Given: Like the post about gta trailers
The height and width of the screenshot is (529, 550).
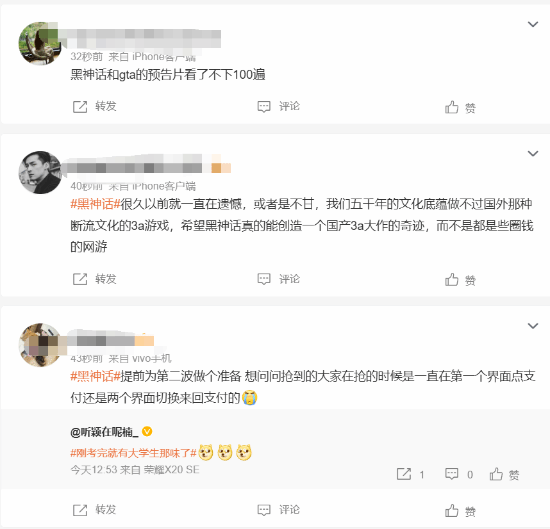Looking at the screenshot, I should [460, 107].
